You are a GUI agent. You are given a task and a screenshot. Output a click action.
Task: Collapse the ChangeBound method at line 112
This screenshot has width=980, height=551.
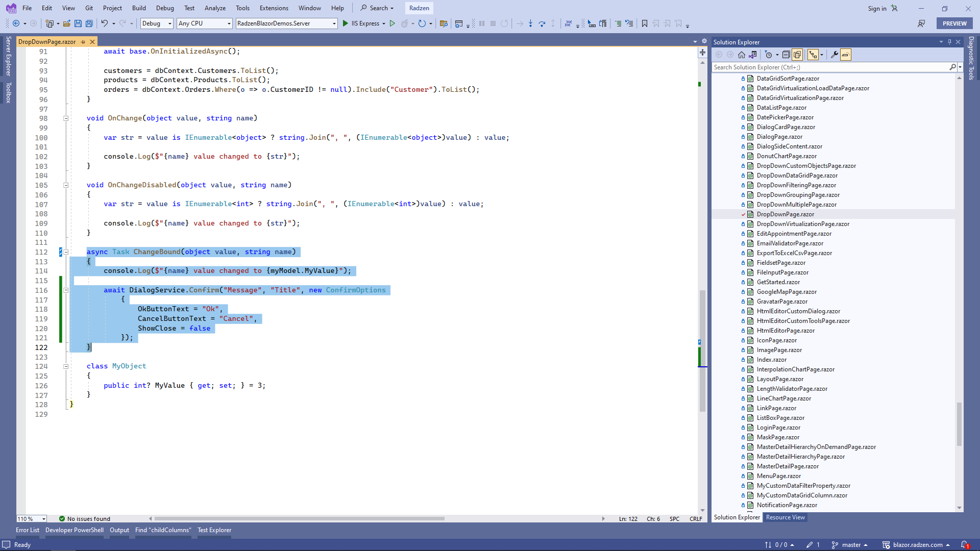coord(66,252)
